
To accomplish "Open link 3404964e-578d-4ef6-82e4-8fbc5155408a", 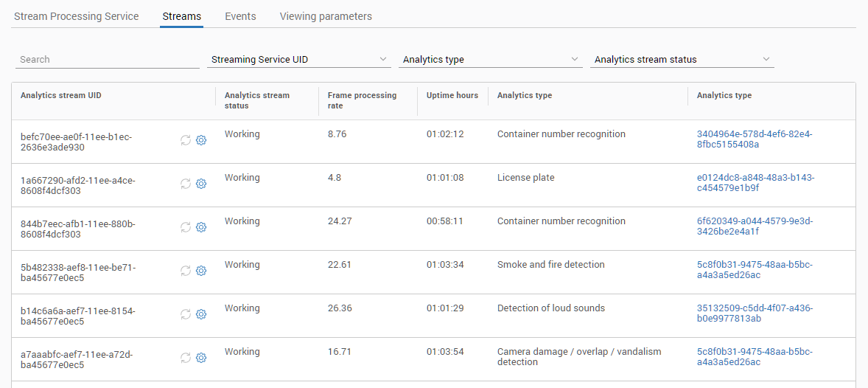I will [x=754, y=139].
